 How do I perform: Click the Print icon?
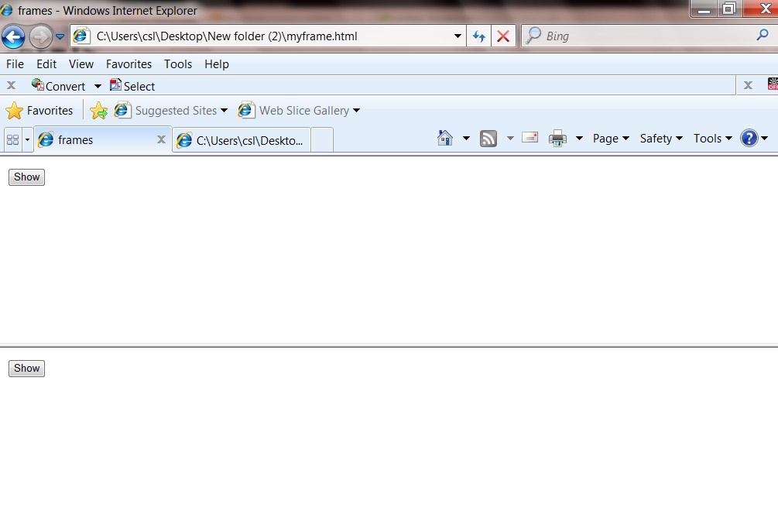point(557,137)
